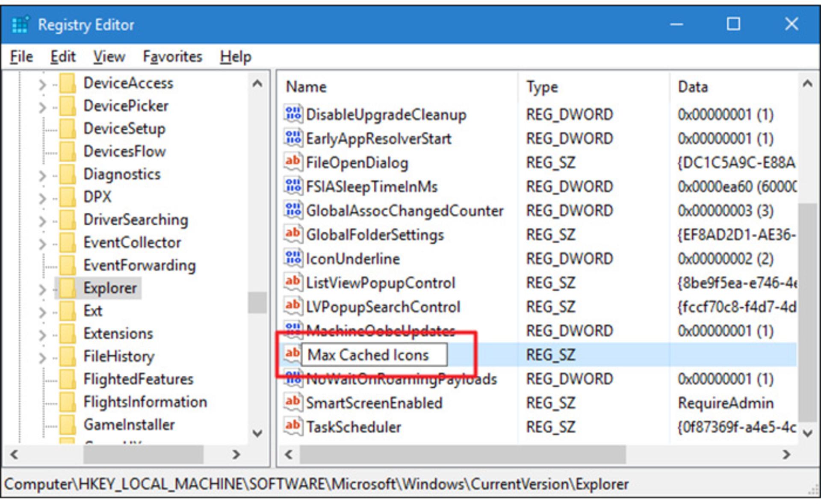Expand the FileHistory key in the tree
The width and height of the screenshot is (821, 504).
[x=42, y=357]
